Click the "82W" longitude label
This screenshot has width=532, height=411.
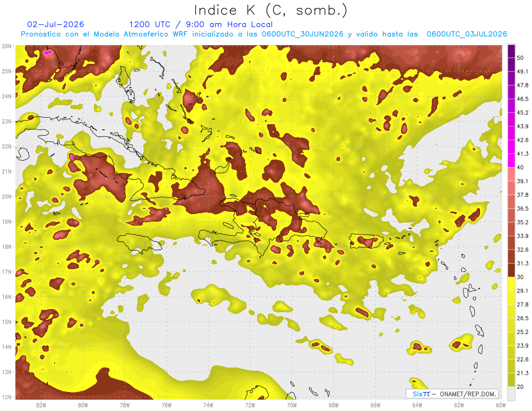pyautogui.click(x=41, y=405)
